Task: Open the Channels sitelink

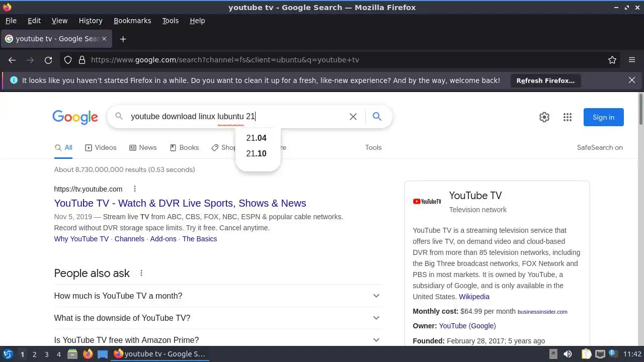Action: pyautogui.click(x=129, y=239)
